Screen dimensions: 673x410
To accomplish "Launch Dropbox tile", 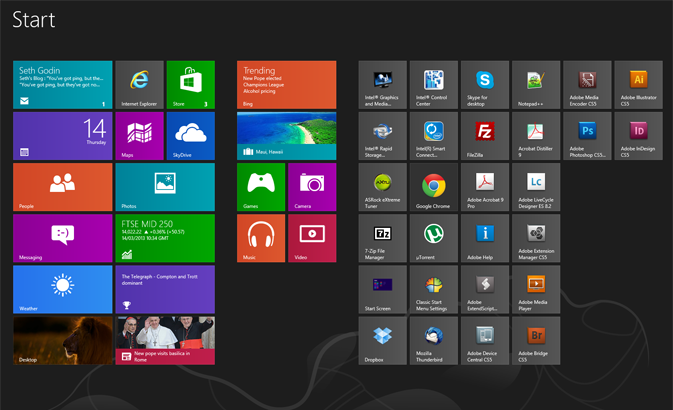I will click(383, 340).
